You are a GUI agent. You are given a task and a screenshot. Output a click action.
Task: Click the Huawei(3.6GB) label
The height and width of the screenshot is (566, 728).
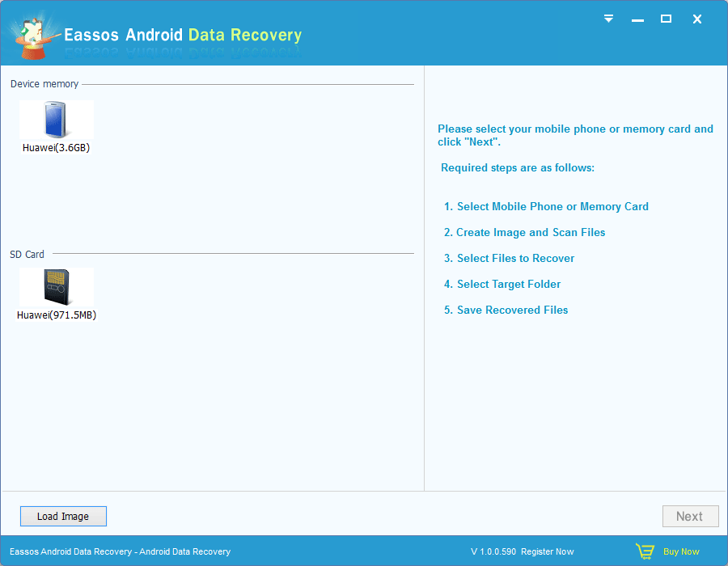coord(57,148)
